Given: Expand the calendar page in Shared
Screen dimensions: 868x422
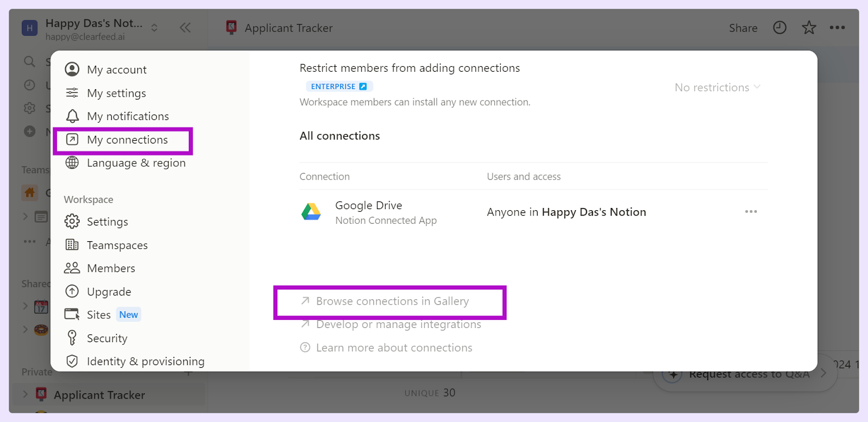Looking at the screenshot, I should 25,306.
